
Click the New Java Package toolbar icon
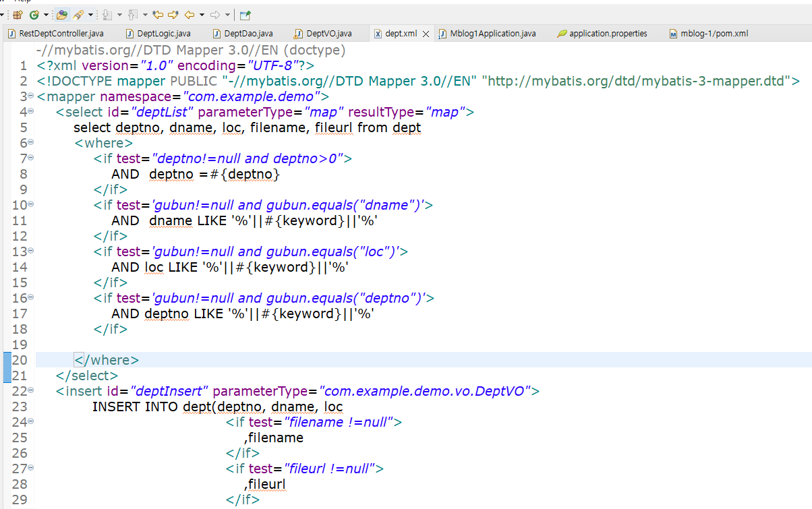(x=18, y=15)
